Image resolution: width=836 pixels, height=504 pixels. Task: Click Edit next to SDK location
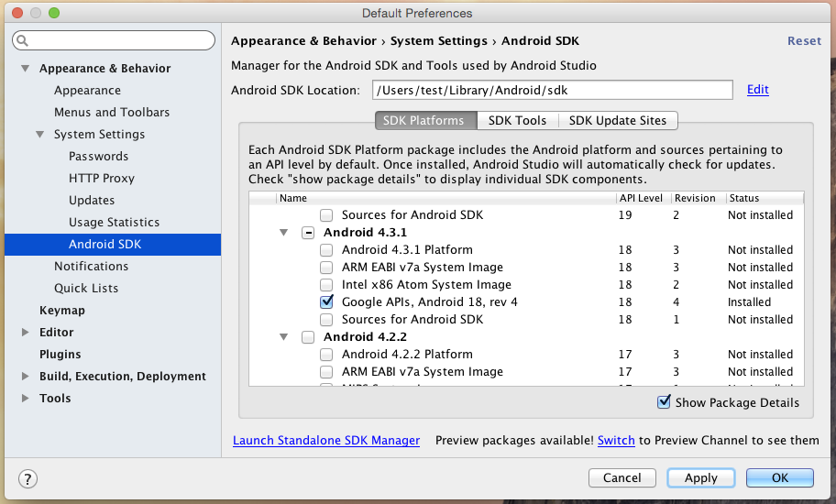[x=757, y=90]
